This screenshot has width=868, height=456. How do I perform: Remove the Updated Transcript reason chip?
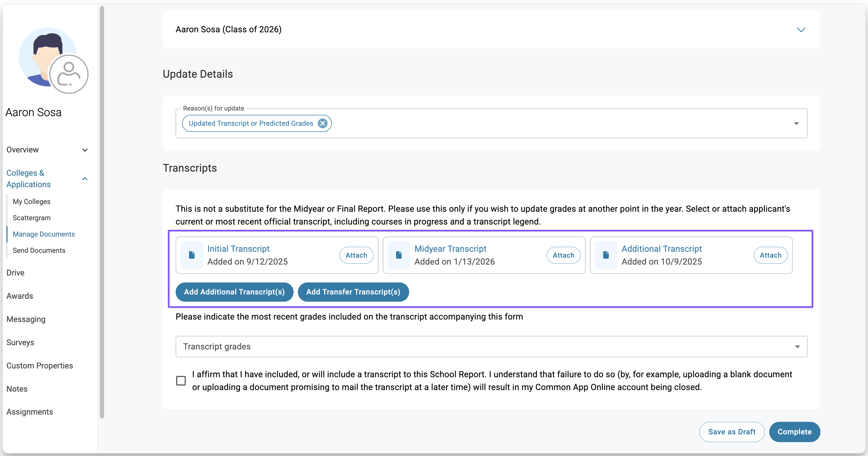[322, 123]
